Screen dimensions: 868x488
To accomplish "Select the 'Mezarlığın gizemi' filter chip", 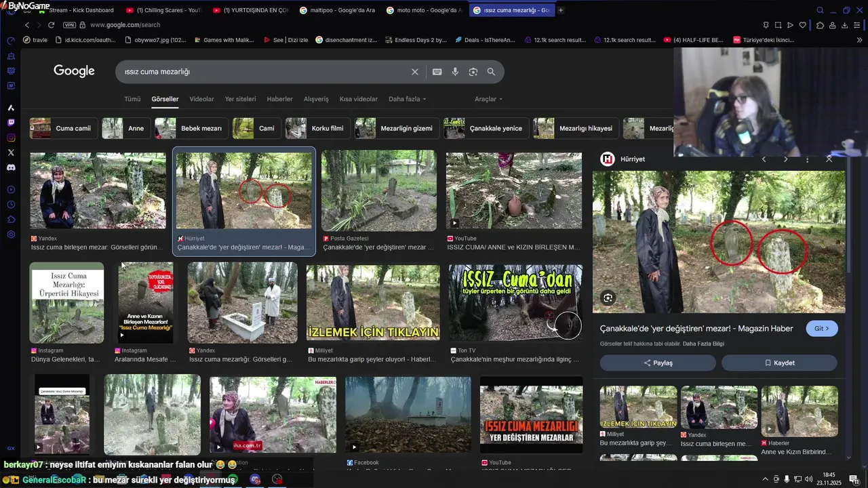I will point(397,128).
